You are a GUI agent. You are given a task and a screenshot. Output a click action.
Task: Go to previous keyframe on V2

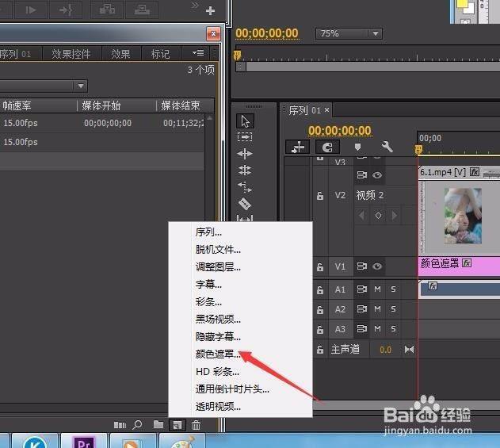(361, 216)
